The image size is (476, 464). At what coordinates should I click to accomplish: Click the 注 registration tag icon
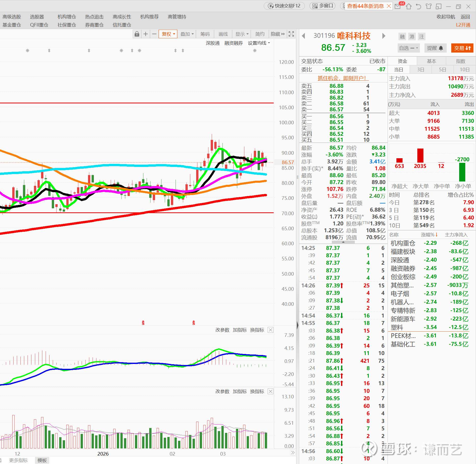422,37
